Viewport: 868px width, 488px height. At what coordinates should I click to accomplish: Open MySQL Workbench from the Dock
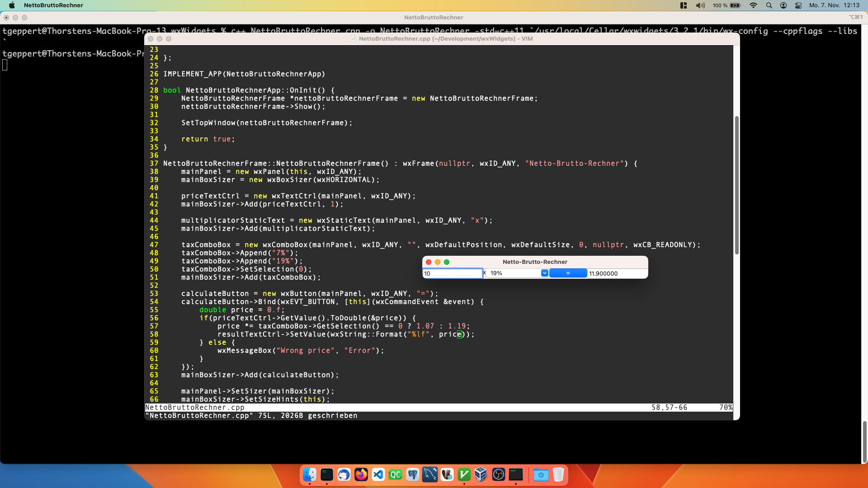[429, 474]
